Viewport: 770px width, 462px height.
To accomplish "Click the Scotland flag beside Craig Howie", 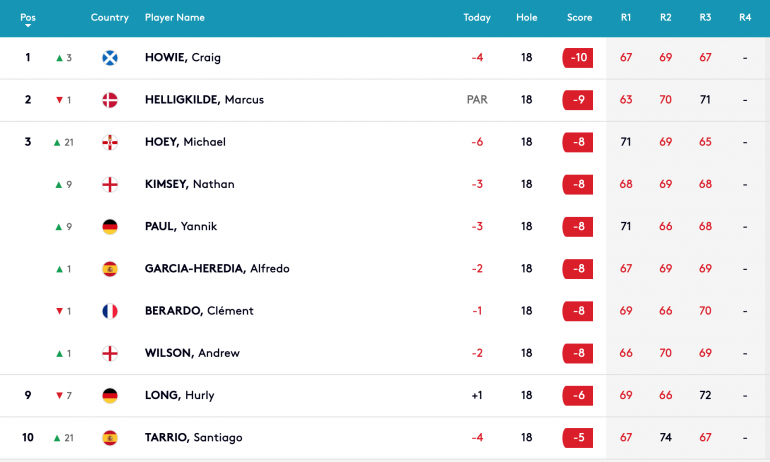I will (110, 58).
